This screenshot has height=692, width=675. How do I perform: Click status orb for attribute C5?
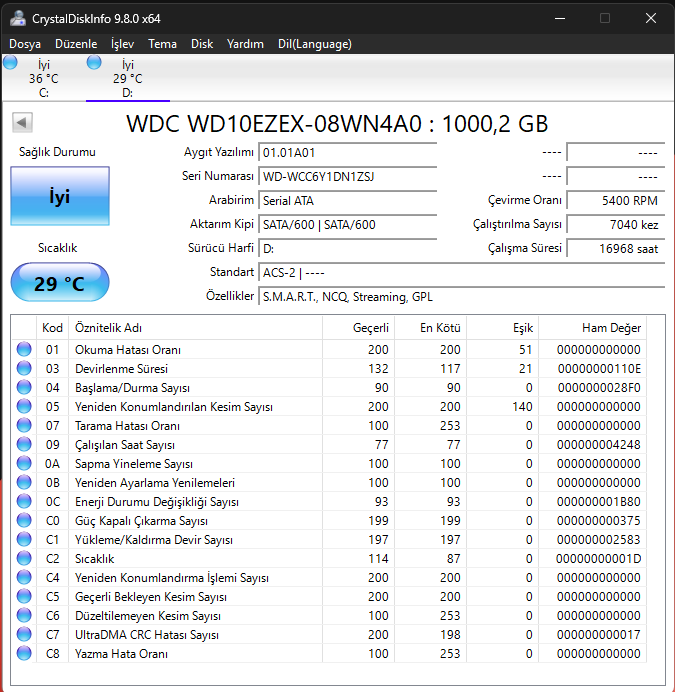(x=24, y=596)
